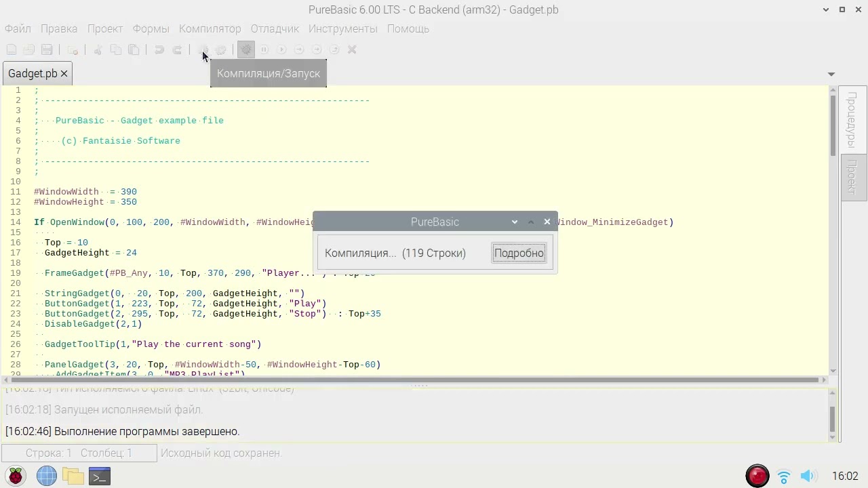This screenshot has width=868, height=488.
Task: Click the editor scrollbar up arrow
Action: tap(833, 90)
